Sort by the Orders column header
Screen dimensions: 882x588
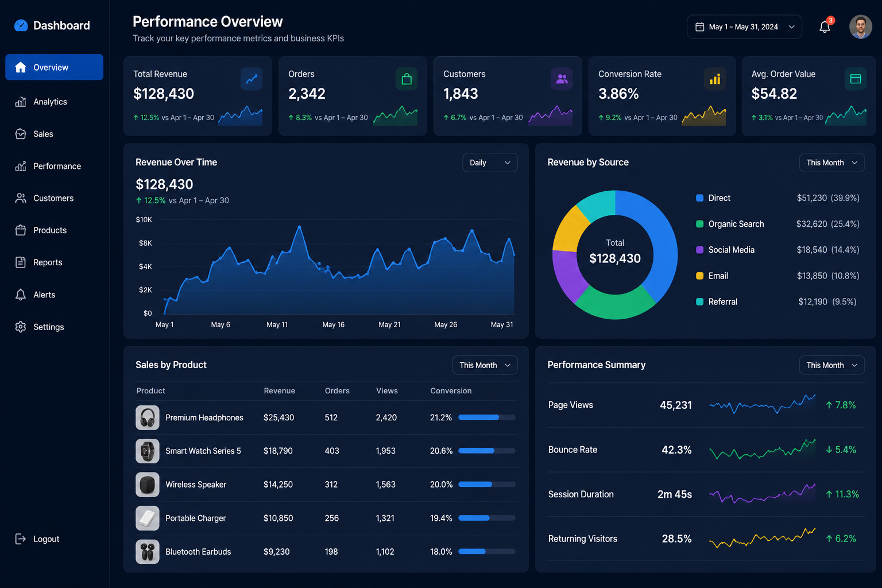337,390
